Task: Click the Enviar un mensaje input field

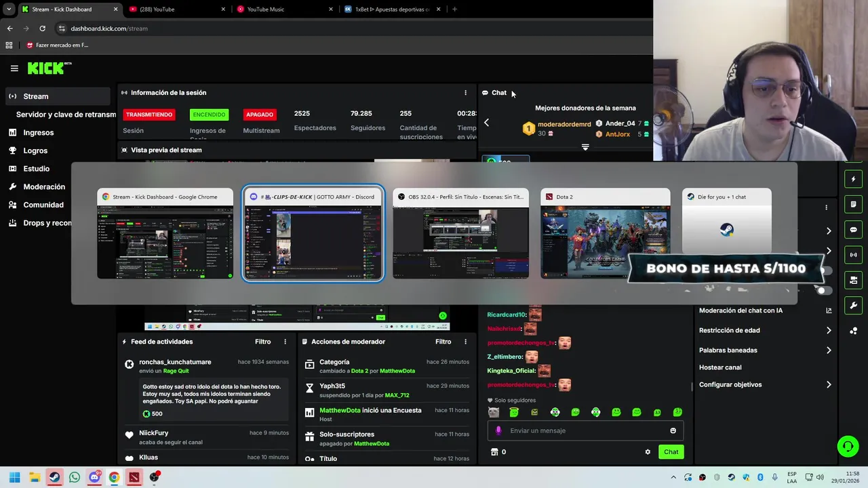Action: coord(585,430)
